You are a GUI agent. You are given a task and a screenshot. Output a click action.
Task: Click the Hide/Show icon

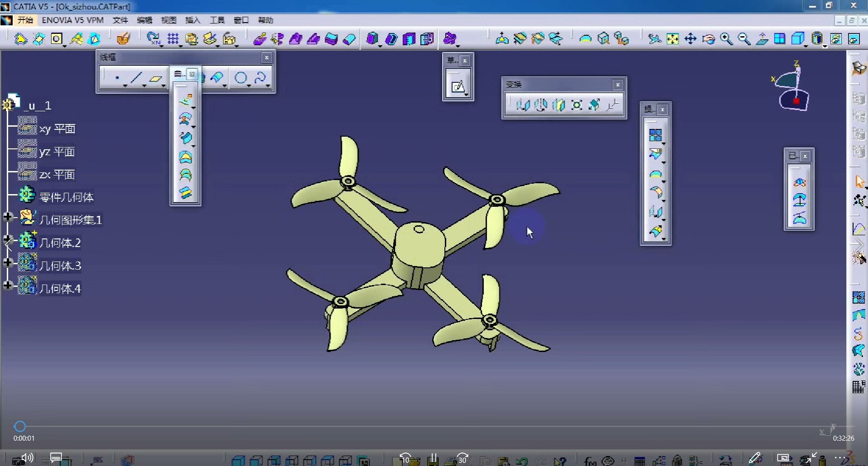click(836, 39)
